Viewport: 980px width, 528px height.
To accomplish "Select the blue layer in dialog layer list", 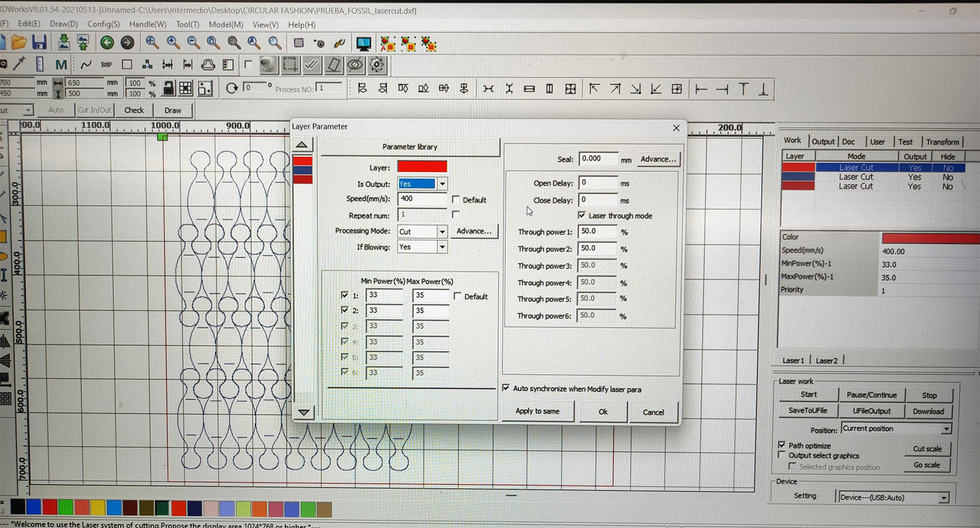I will coord(302,170).
